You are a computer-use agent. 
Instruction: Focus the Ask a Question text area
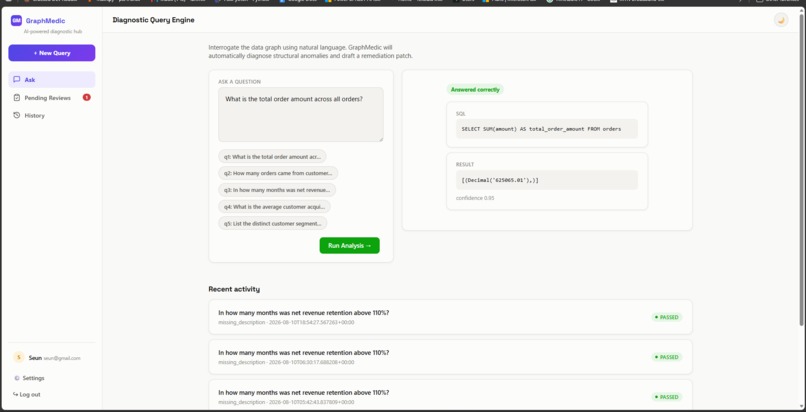click(301, 115)
